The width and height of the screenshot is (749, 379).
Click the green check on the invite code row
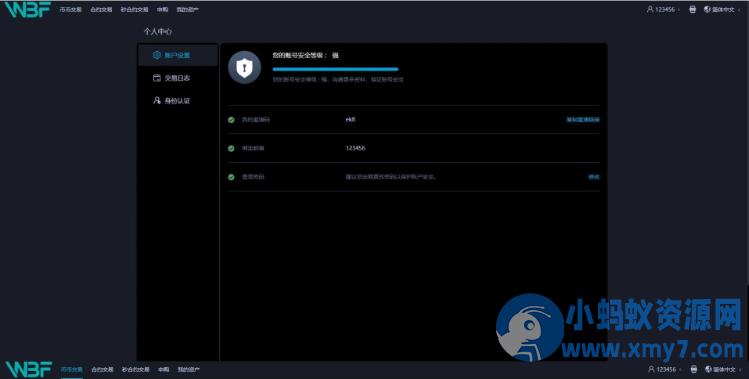pos(231,119)
